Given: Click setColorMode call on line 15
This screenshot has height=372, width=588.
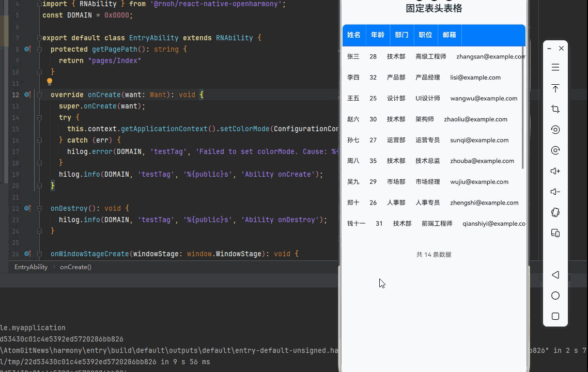Looking at the screenshot, I should pos(244,129).
